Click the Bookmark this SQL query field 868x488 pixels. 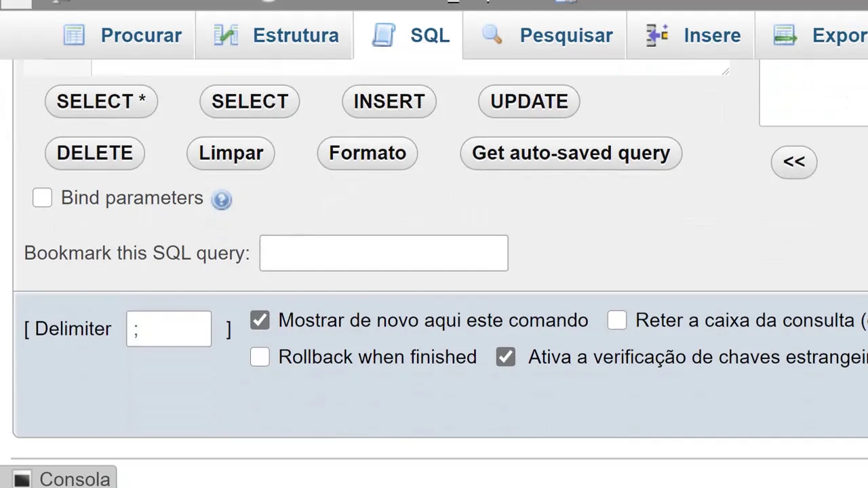tap(384, 253)
